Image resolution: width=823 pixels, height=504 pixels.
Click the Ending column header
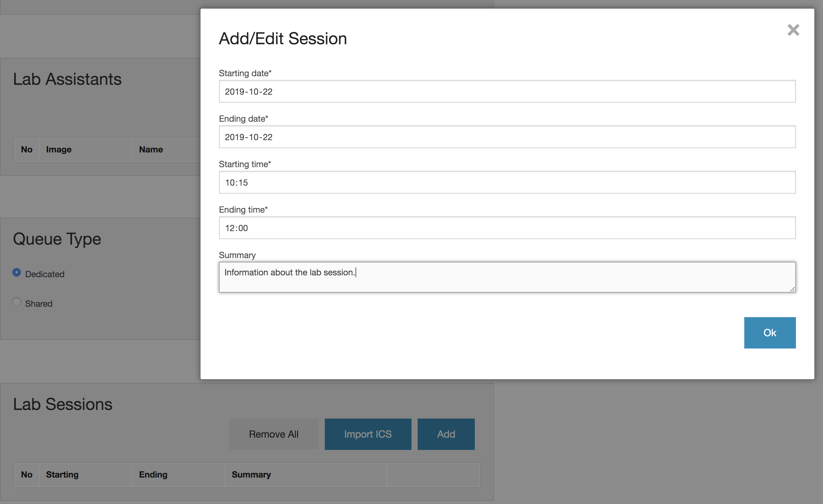pyautogui.click(x=153, y=474)
